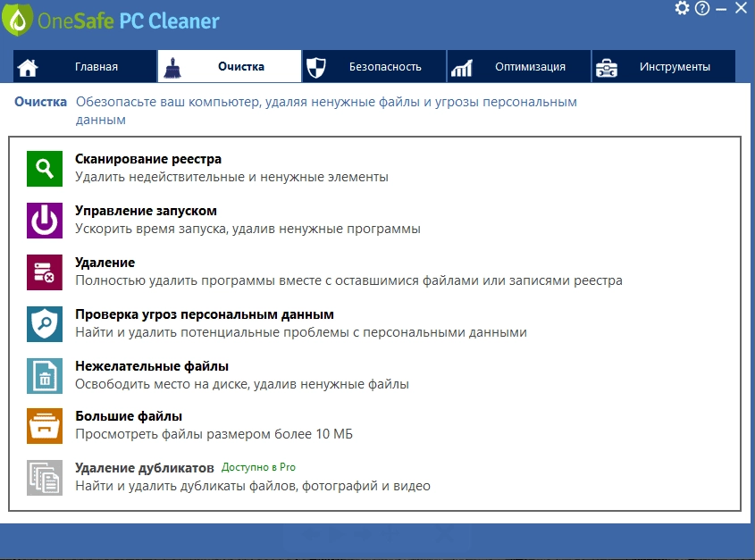Open Управление запуском
Screen dimensions: 755x560
point(146,211)
